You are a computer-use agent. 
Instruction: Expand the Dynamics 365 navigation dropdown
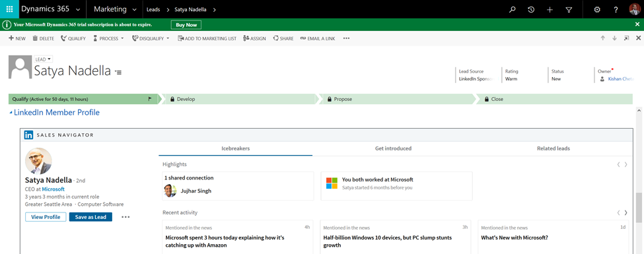pyautogui.click(x=78, y=9)
